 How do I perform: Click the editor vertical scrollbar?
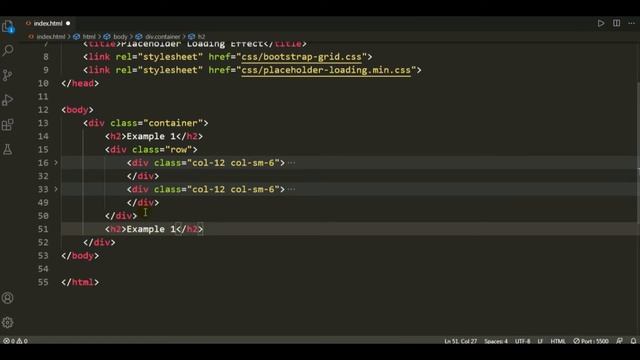click(638, 153)
